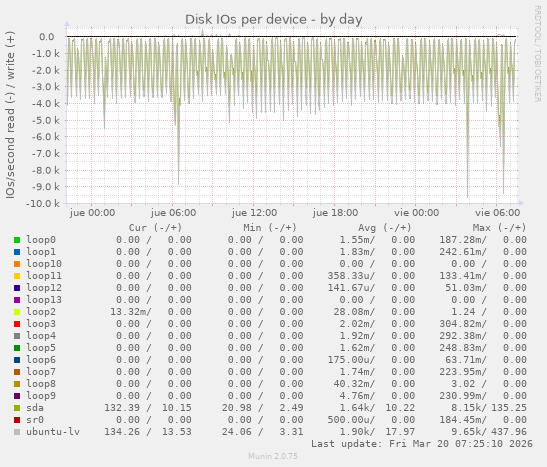Click the loop6 navy legend swatch

point(17,360)
